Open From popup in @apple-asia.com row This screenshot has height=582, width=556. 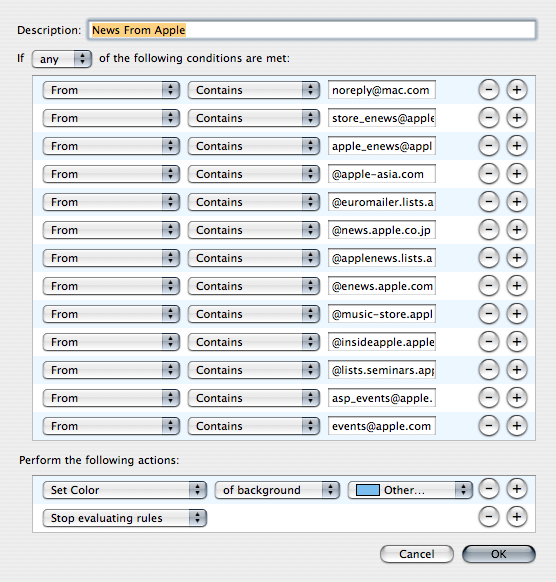(111, 174)
